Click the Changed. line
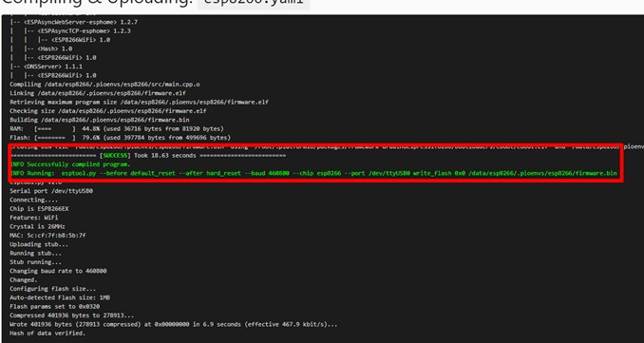 pos(24,279)
